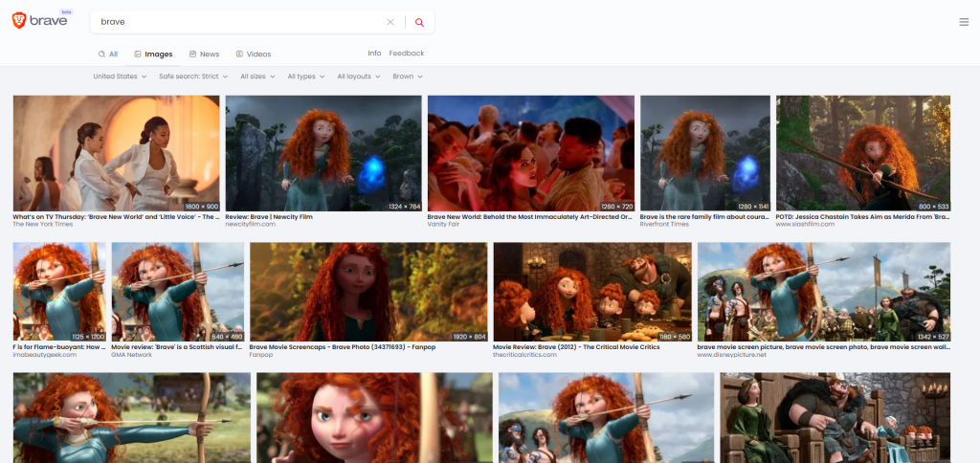Open the Brown color filter dropdown
This screenshot has width=980, height=463.
(408, 77)
